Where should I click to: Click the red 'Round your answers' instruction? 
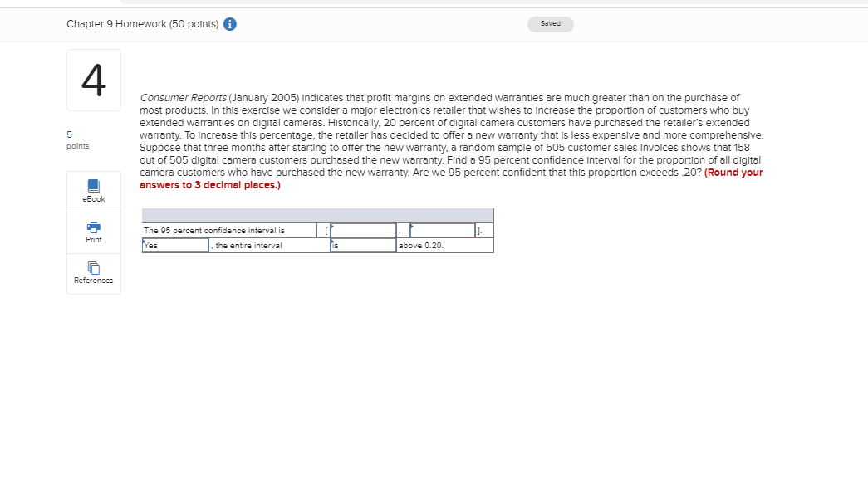(451, 178)
